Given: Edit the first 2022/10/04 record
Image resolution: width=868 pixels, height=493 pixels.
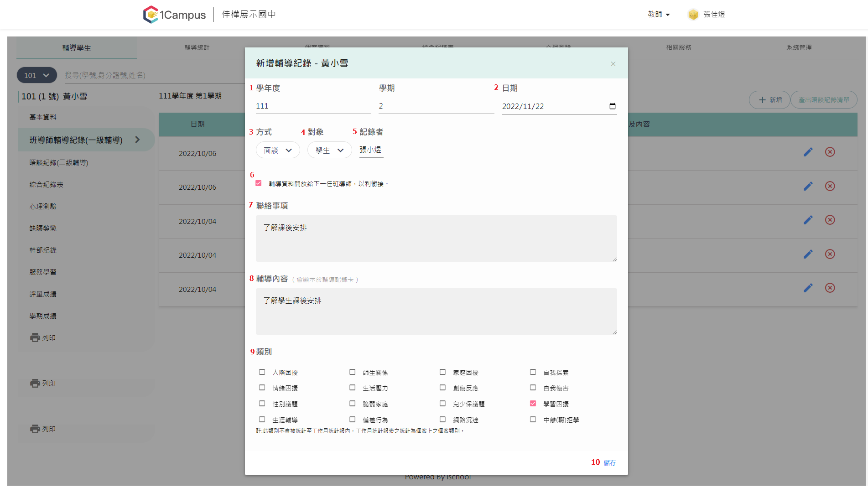Looking at the screenshot, I should click(808, 220).
